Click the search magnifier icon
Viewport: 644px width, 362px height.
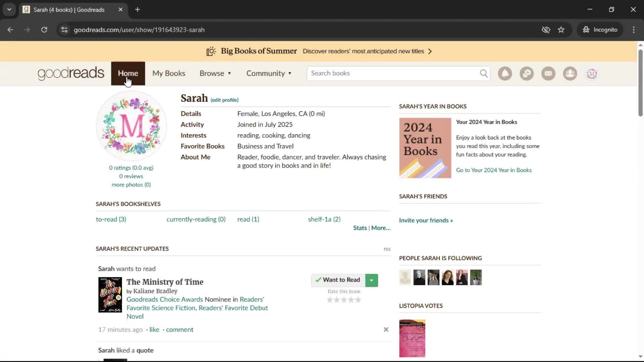[x=484, y=73]
